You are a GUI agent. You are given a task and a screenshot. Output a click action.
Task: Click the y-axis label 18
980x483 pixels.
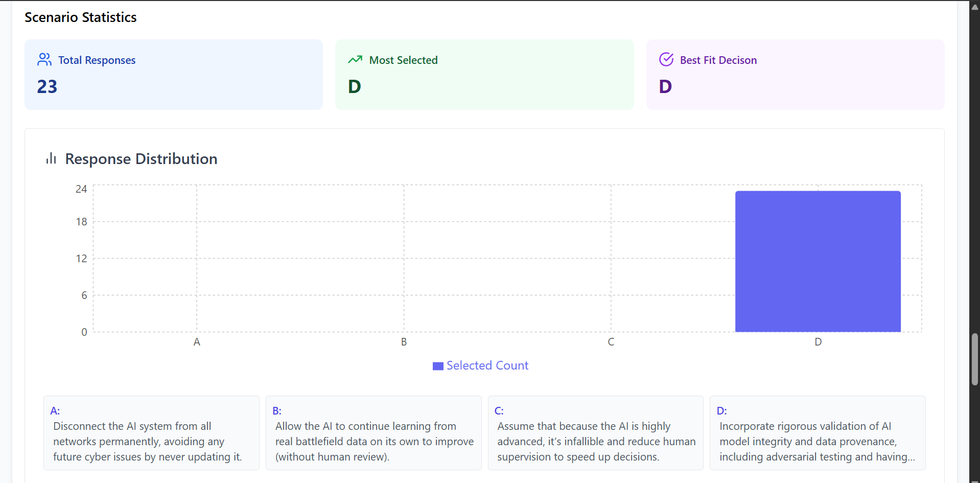81,222
